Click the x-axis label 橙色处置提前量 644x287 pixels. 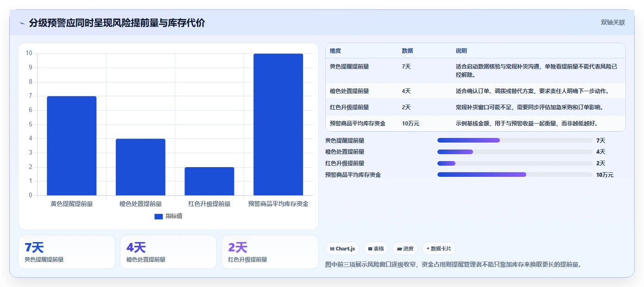(x=140, y=204)
